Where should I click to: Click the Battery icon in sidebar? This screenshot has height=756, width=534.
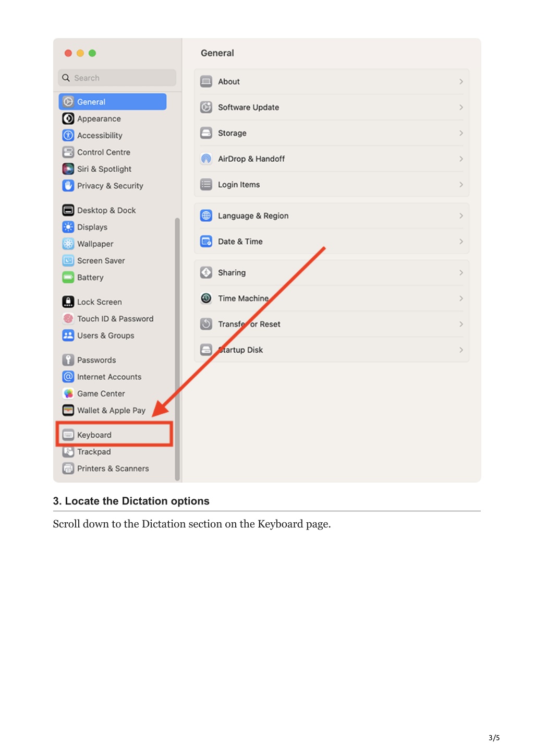point(68,277)
